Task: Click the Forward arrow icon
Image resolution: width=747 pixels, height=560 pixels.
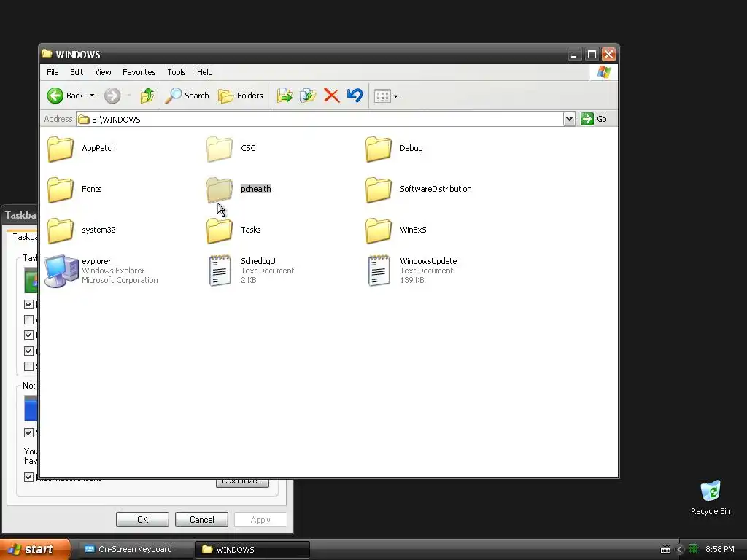Action: click(x=112, y=96)
